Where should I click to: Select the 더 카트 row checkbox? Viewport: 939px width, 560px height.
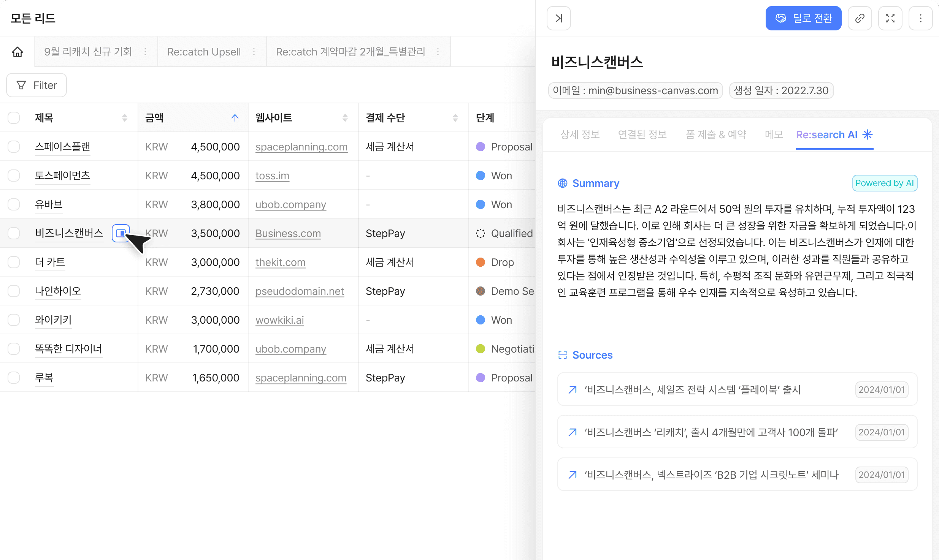click(x=14, y=262)
